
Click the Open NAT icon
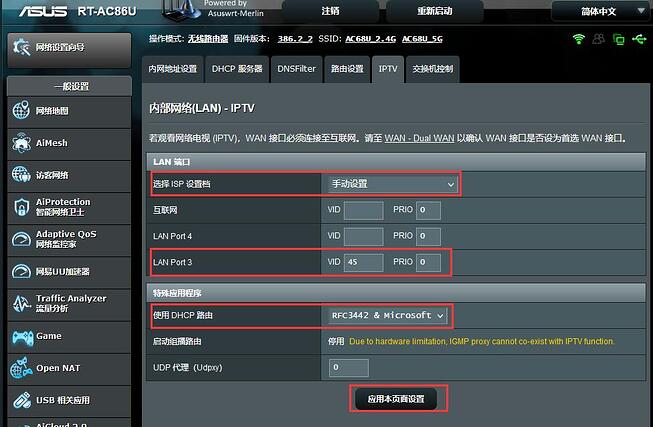click(x=20, y=368)
